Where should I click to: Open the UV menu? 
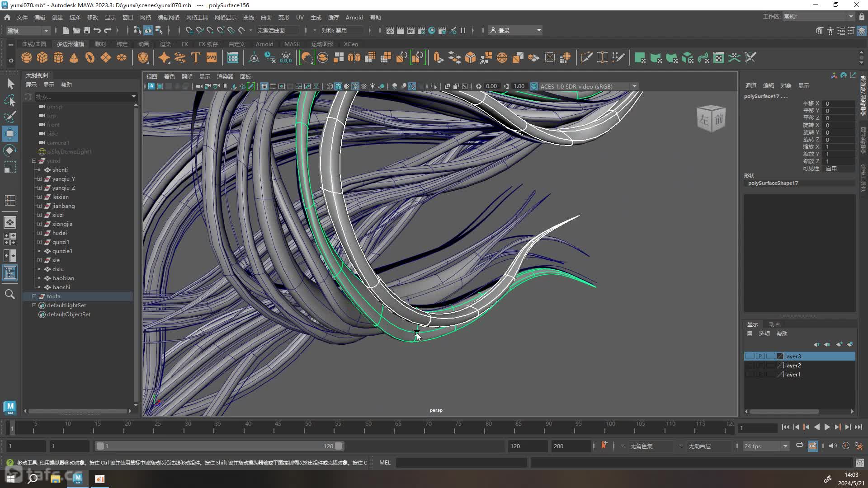point(300,17)
